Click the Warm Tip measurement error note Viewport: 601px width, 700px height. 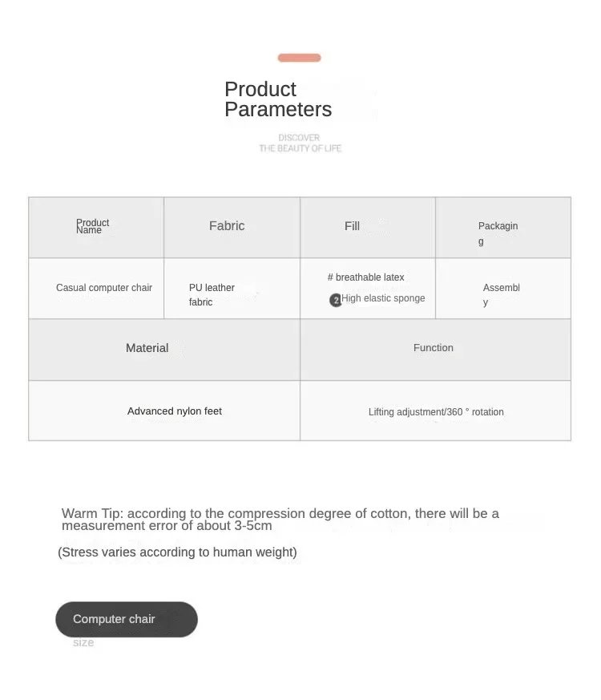(280, 520)
